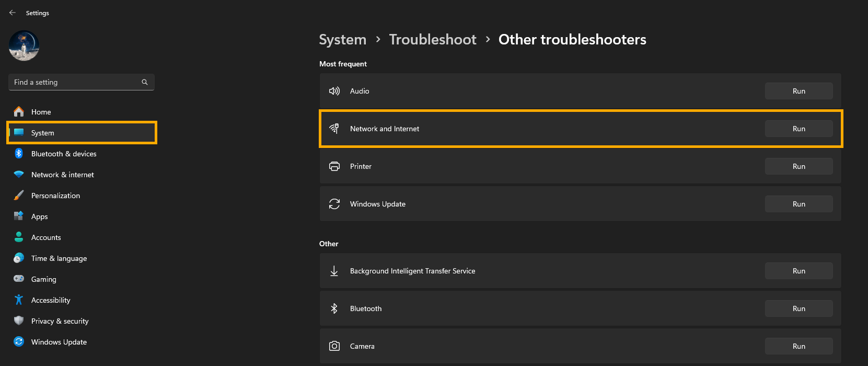Open Apps settings
Viewport: 868px width, 366px height.
pyautogui.click(x=82, y=216)
